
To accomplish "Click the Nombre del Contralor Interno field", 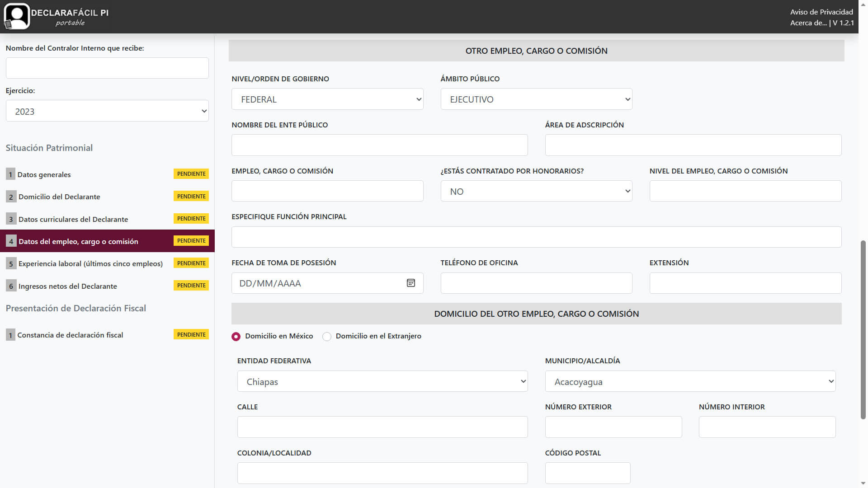I will 107,68.
